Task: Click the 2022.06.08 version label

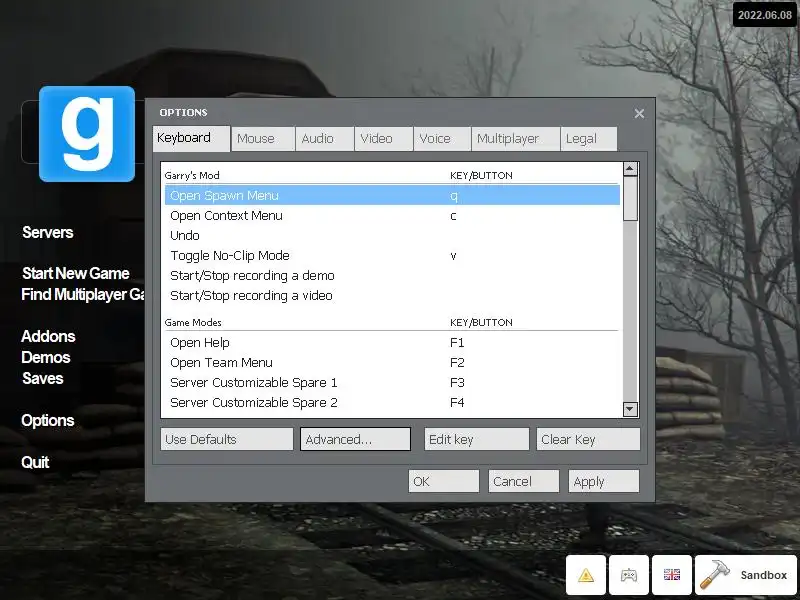Action: (x=765, y=15)
